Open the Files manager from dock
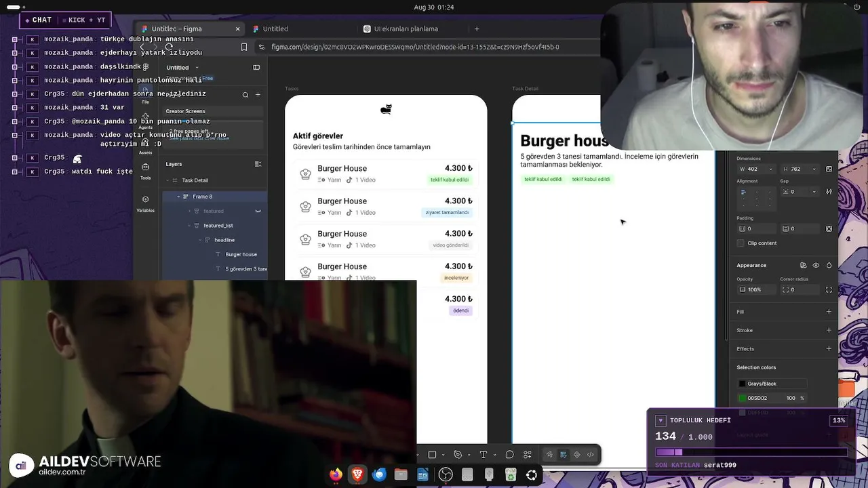The image size is (868, 488). click(x=401, y=474)
